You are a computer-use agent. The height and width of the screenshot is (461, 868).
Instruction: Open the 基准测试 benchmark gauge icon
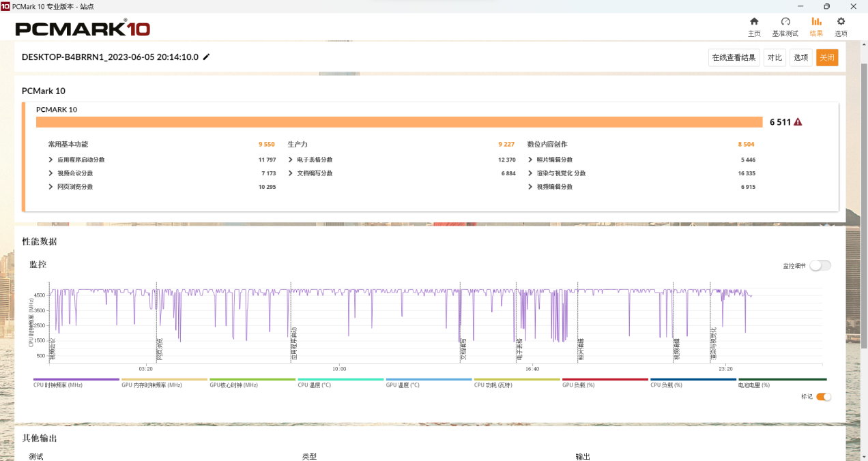tap(785, 21)
